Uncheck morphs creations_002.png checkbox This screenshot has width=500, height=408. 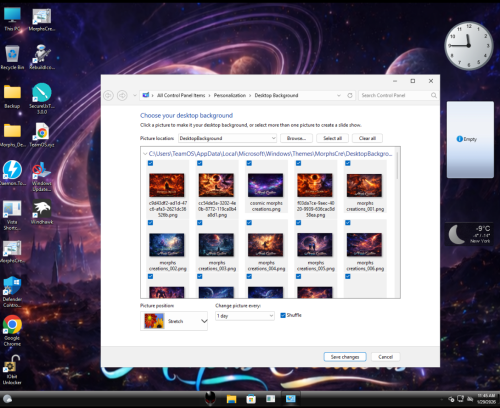[x=150, y=223]
